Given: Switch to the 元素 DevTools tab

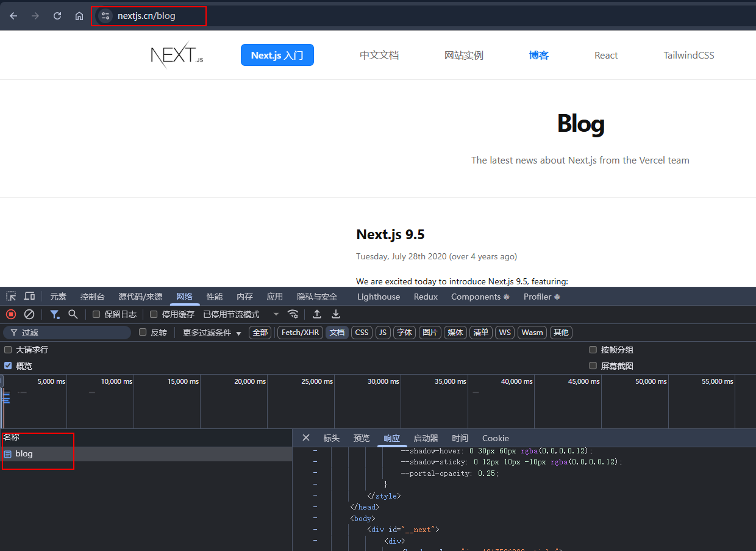Looking at the screenshot, I should [59, 297].
